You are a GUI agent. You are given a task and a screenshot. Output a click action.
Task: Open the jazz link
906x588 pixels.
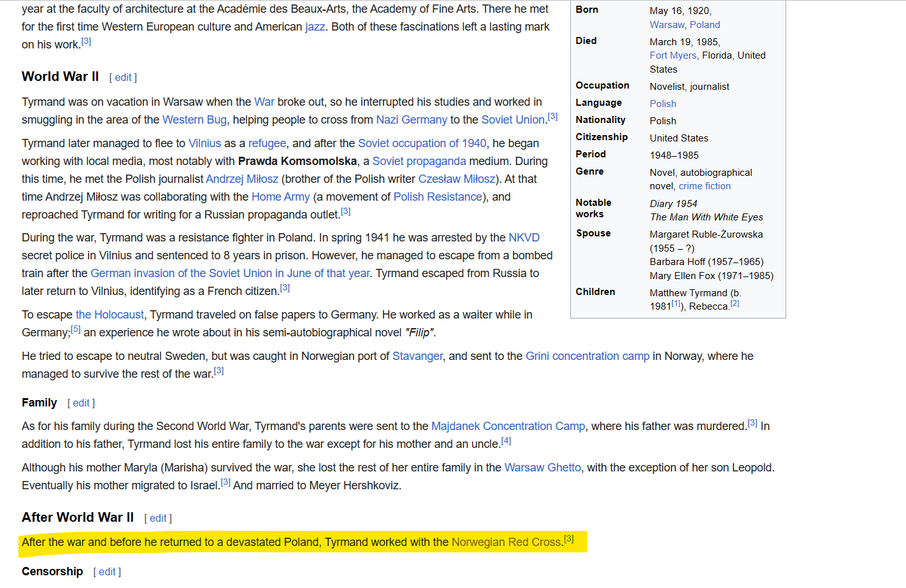pos(315,27)
